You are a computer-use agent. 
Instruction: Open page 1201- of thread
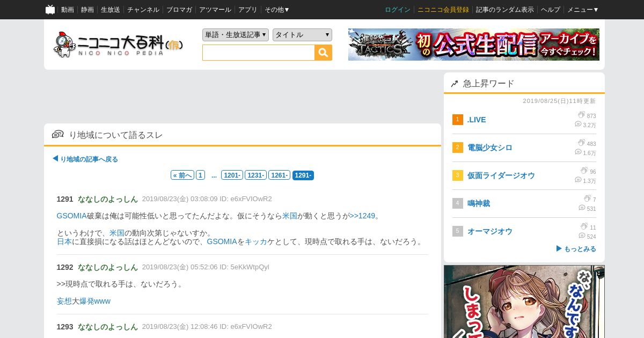click(232, 175)
